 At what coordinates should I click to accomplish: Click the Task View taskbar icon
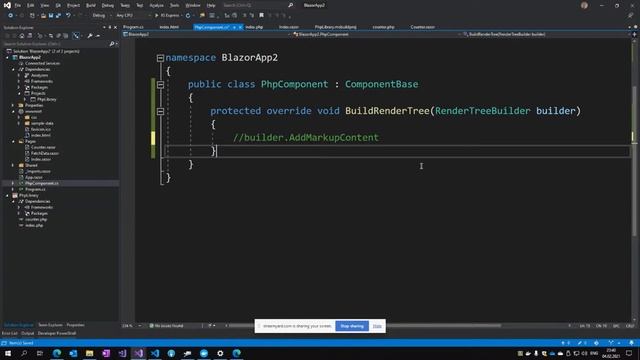(40, 353)
